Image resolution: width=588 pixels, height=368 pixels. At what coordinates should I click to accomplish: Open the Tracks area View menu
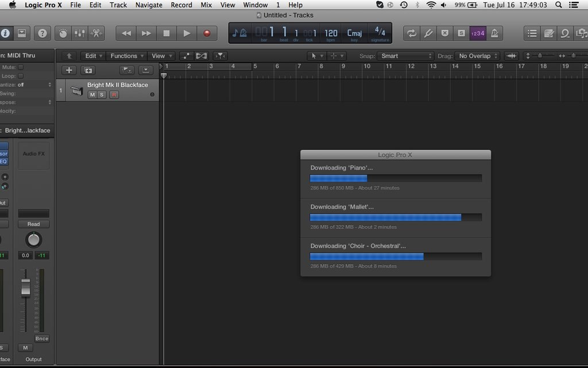(x=161, y=56)
